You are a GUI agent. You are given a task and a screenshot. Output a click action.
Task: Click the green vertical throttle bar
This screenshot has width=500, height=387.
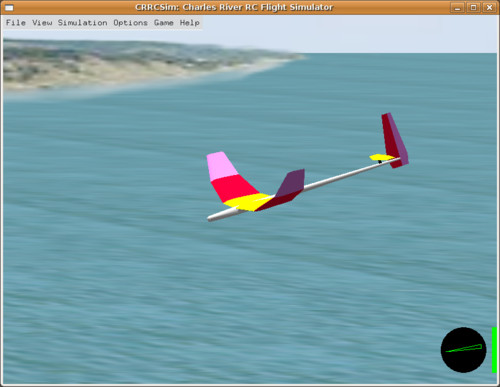(x=494, y=350)
